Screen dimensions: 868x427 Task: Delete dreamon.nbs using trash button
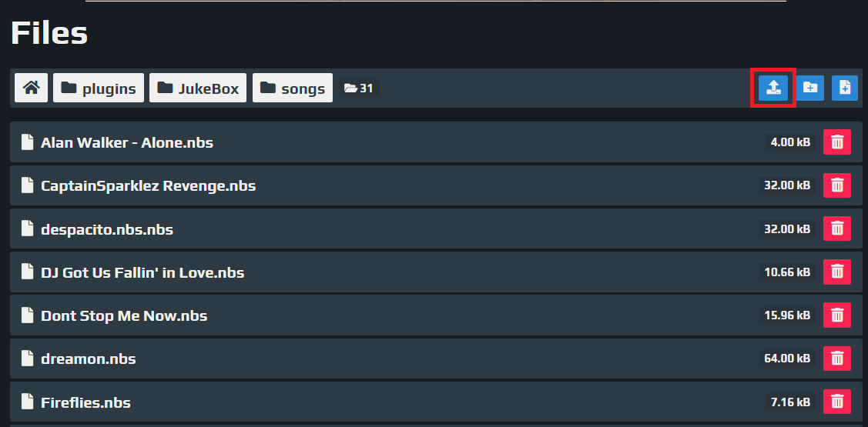coord(837,359)
